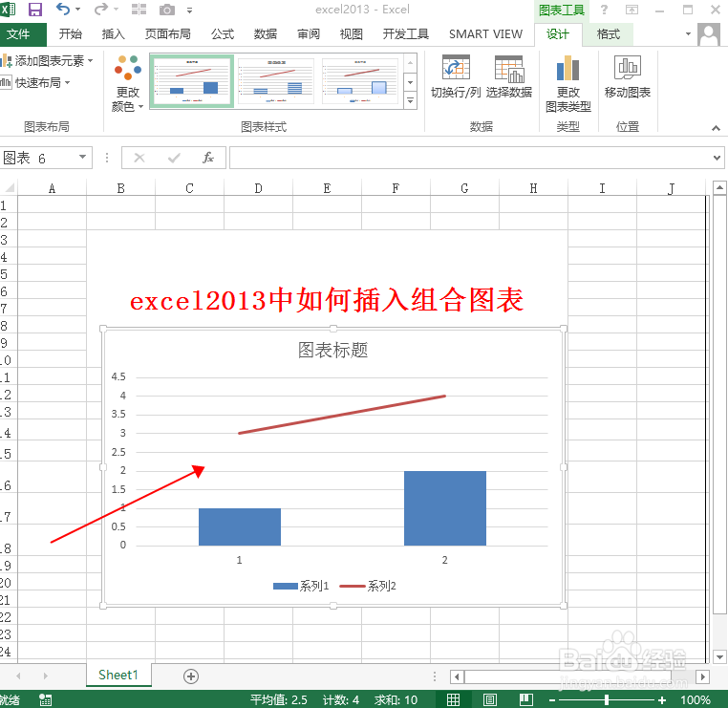Switch to the 页面布局 tab
Viewport: 728px width, 708px height.
(167, 33)
